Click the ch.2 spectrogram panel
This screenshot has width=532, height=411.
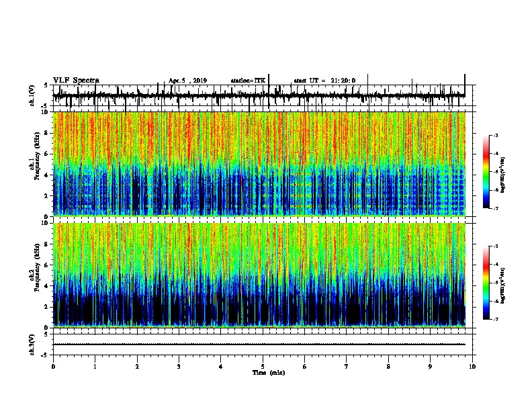259,275
